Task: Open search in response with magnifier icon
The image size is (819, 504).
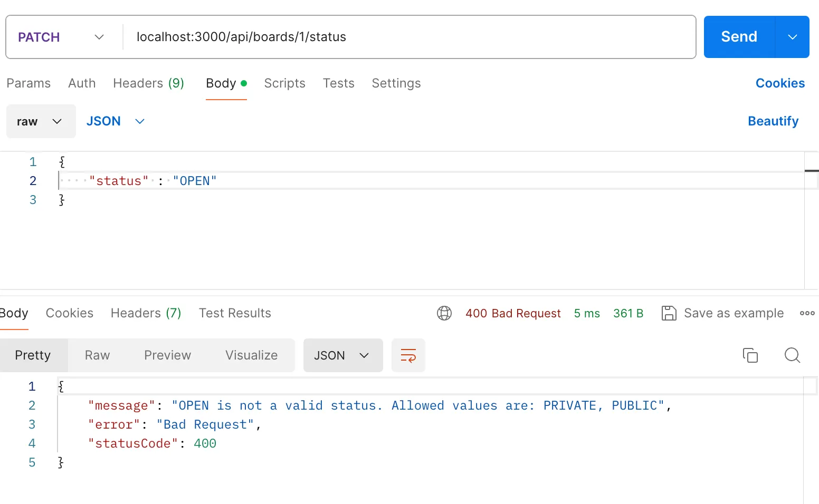Action: pos(793,355)
